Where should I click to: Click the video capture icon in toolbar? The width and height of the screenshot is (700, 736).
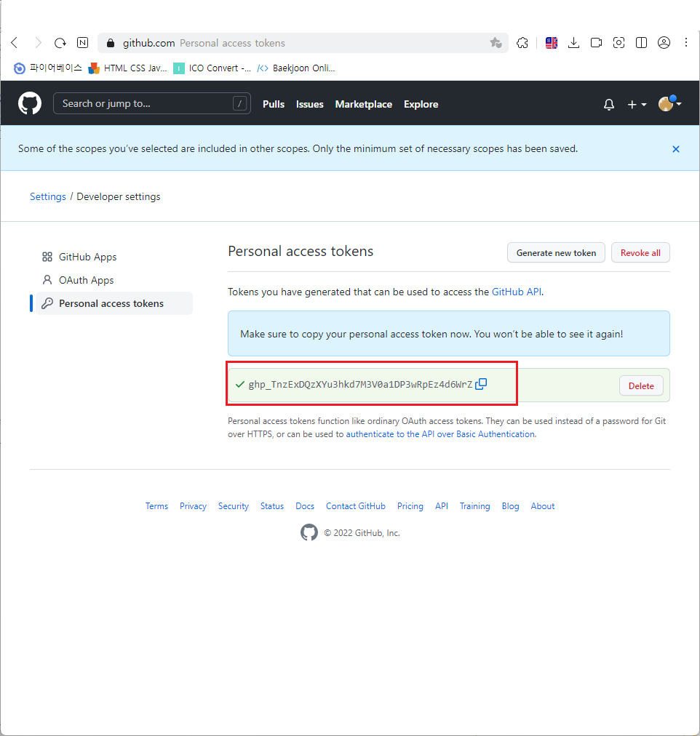click(596, 43)
